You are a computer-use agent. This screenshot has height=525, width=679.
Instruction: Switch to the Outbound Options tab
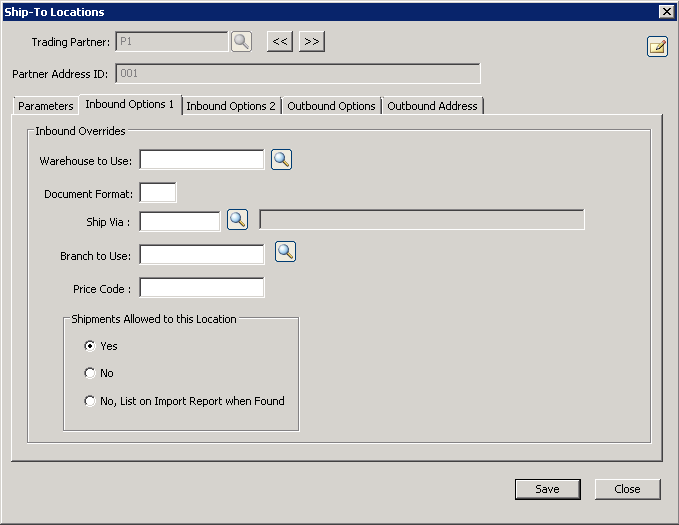[332, 106]
